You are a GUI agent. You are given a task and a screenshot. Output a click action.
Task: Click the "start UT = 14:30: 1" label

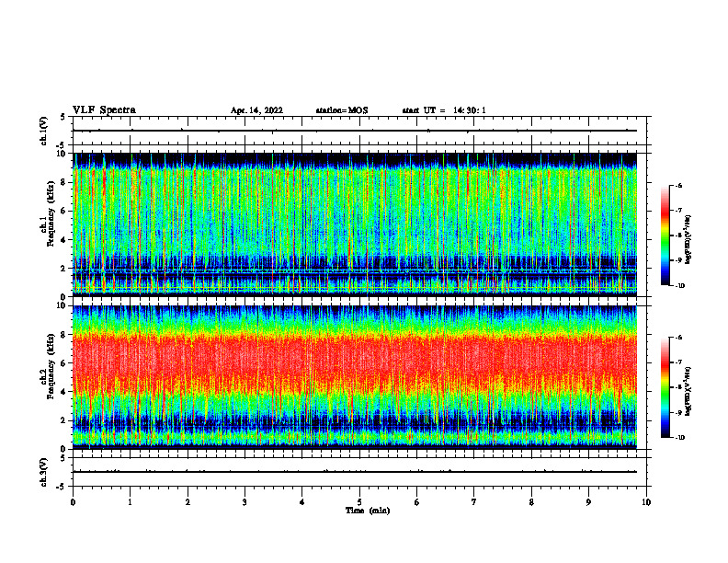coord(444,110)
